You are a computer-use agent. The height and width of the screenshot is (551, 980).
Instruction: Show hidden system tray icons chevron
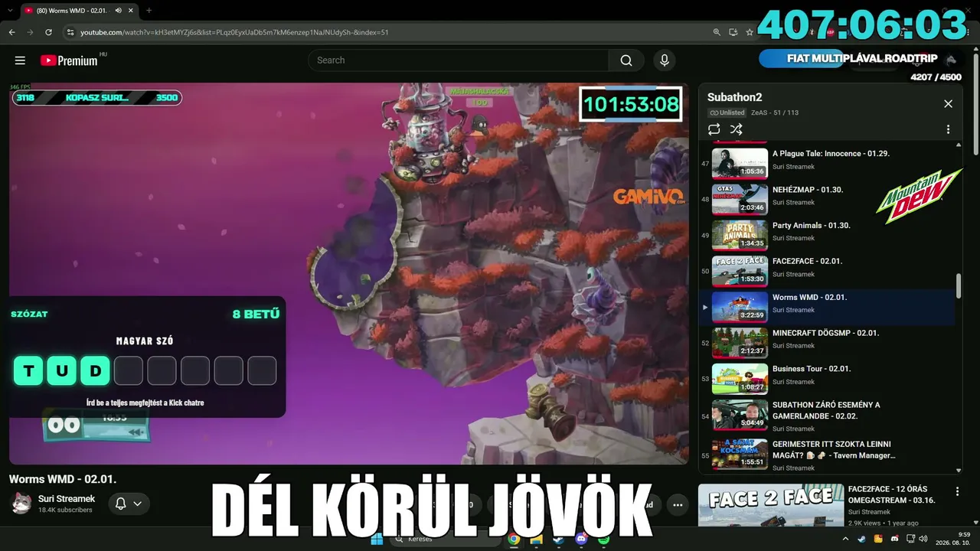[845, 539]
